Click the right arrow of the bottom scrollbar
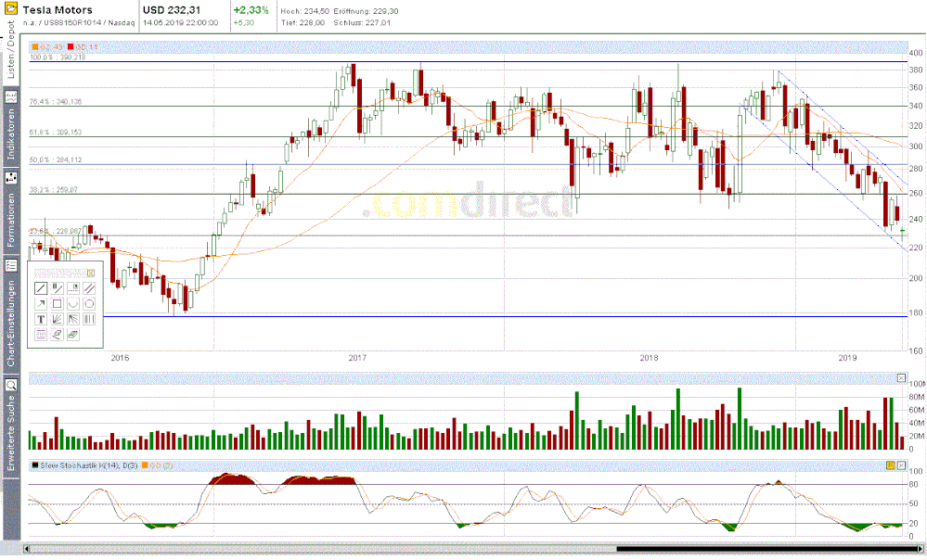927x560 pixels. point(920,549)
